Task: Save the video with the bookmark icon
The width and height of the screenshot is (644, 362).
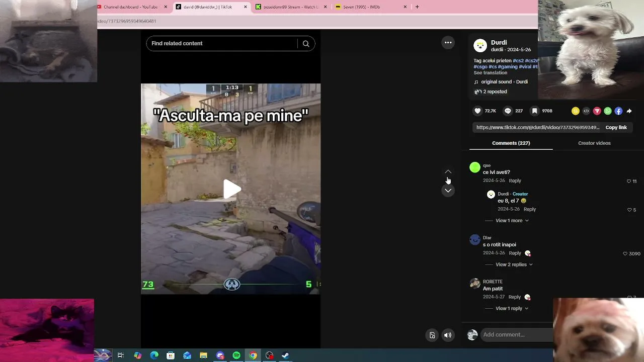Action: [534, 111]
